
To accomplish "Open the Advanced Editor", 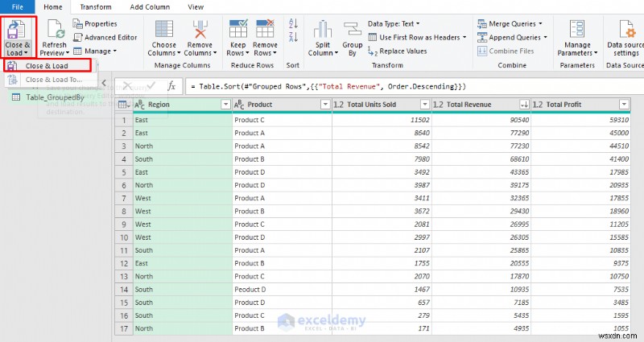I will pos(105,37).
